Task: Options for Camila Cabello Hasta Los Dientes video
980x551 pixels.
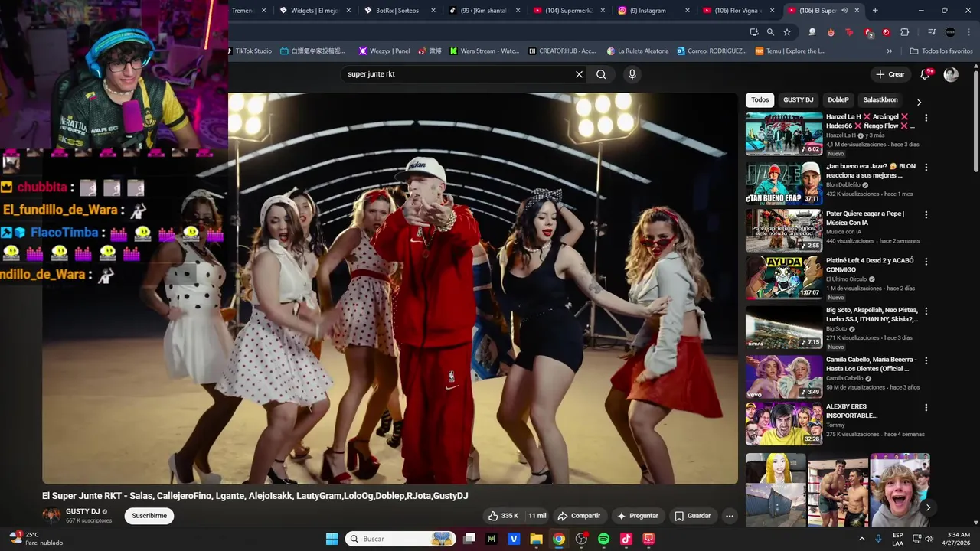Action: tap(926, 360)
